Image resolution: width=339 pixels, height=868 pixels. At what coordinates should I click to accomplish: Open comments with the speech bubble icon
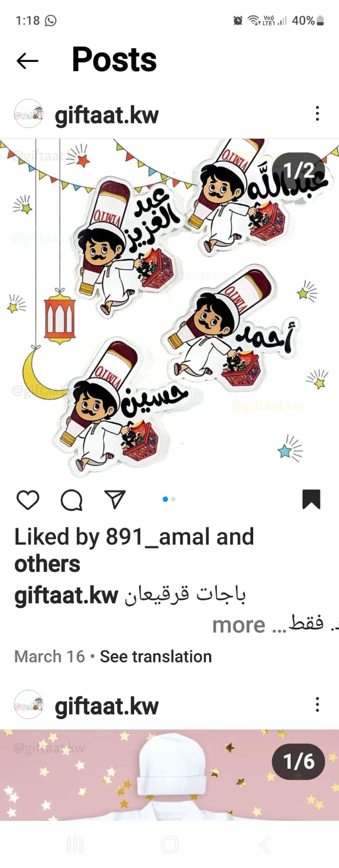(71, 500)
